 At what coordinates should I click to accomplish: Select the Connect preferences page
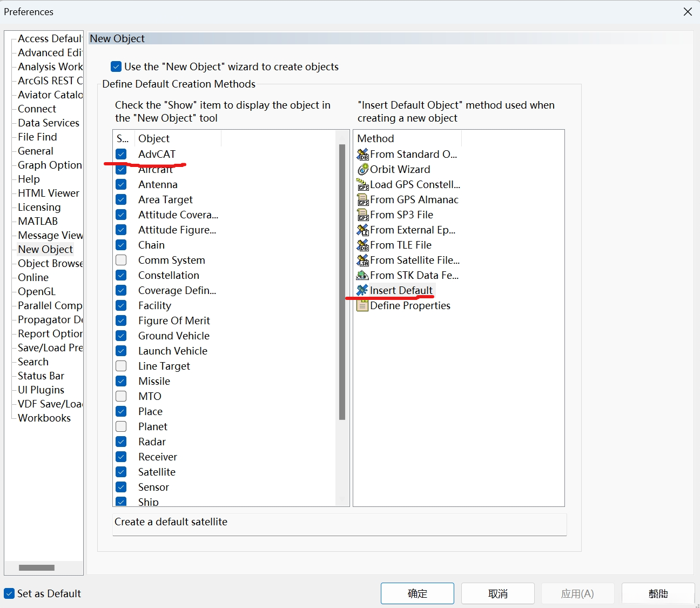[x=37, y=109]
